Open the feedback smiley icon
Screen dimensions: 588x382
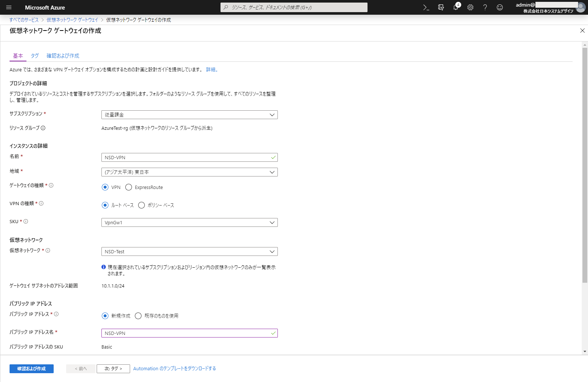tap(500, 7)
